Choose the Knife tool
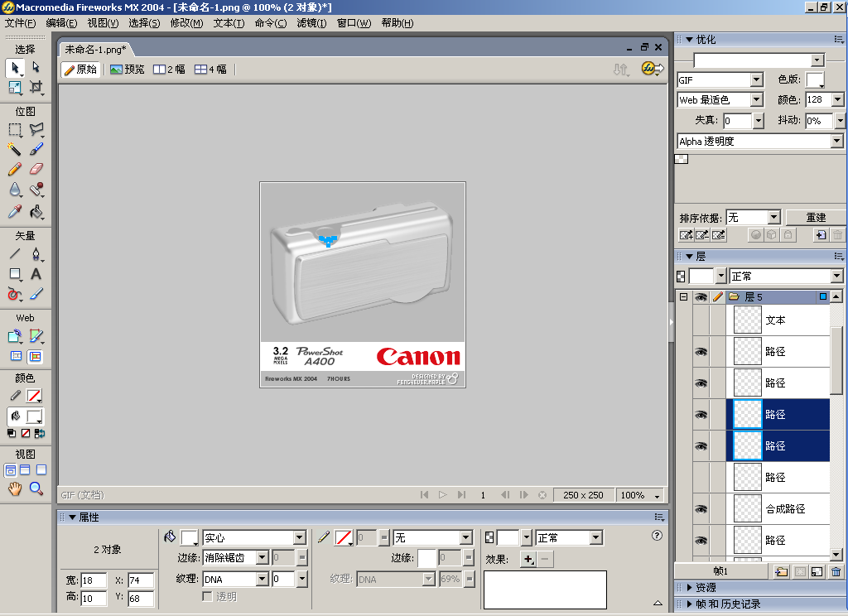Viewport: 848px width, 616px height. point(36,294)
